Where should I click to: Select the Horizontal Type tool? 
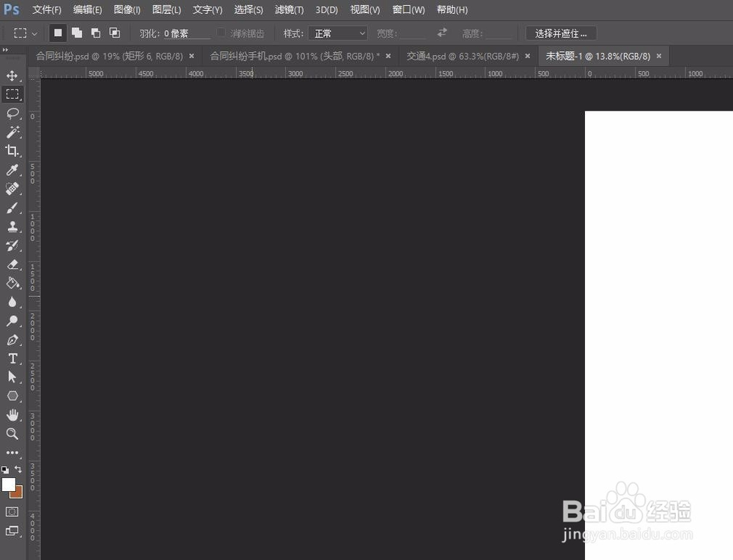pyautogui.click(x=12, y=358)
